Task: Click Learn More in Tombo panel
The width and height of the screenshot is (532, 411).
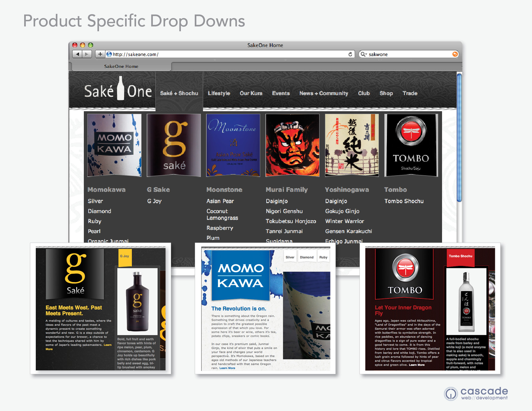Action: click(417, 365)
